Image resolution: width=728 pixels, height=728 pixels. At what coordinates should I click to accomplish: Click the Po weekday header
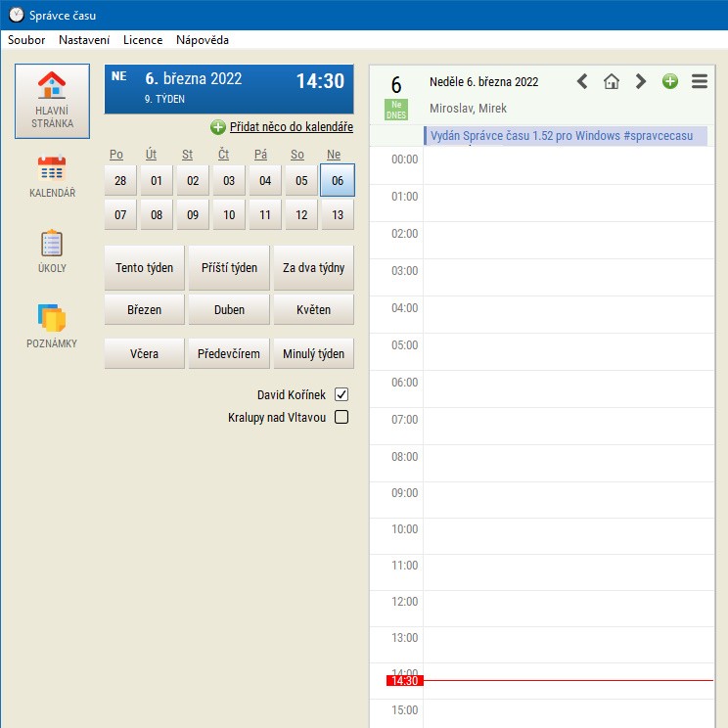tap(116, 155)
